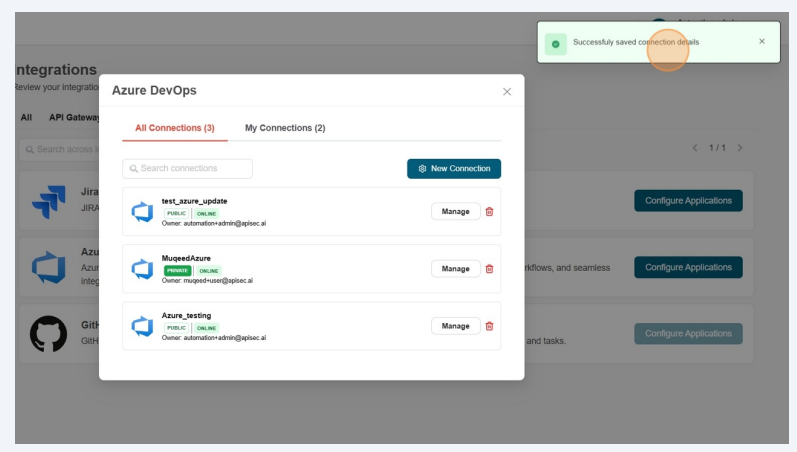Click Azure DevOps logo beside MuqeedAzure
Image resolution: width=797 pixels, height=452 pixels.
(x=142, y=269)
